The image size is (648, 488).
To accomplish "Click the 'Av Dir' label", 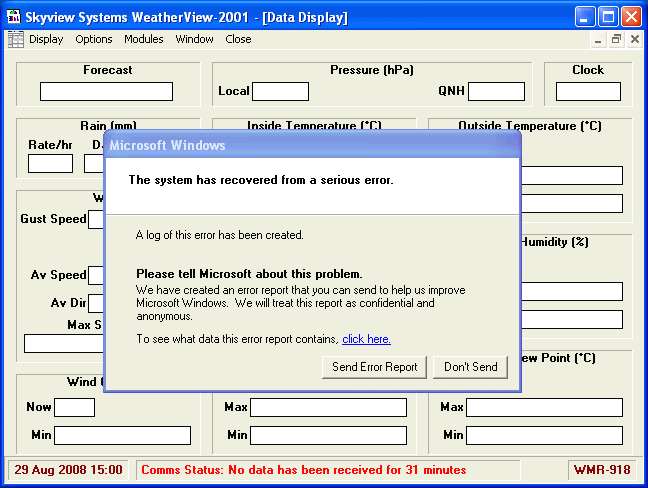I will [x=69, y=303].
